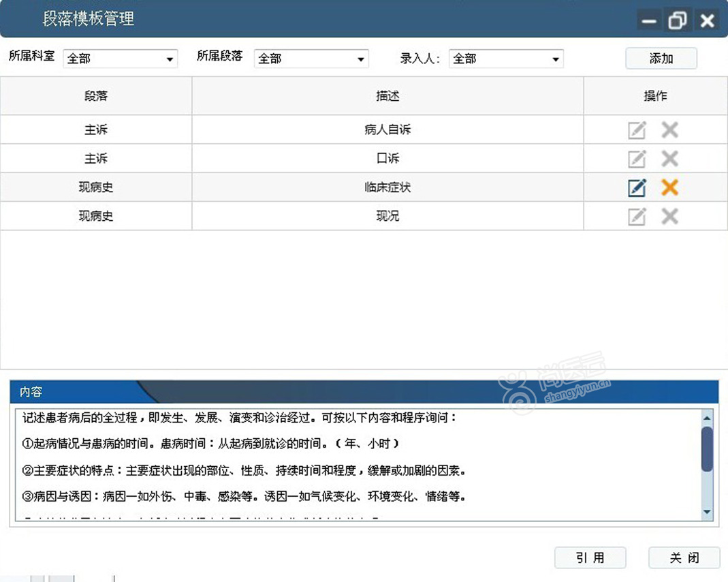
Task: Click the 关闭 button
Action: point(684,557)
